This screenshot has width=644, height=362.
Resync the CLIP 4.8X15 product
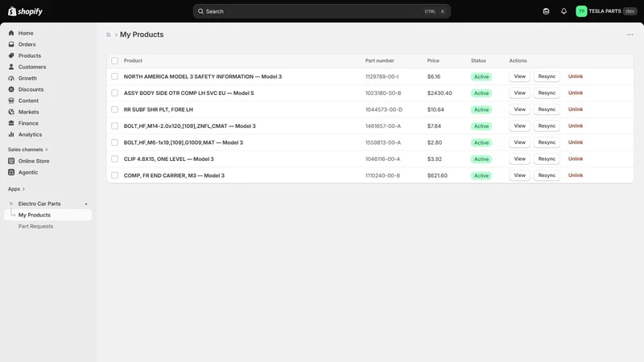[547, 158]
